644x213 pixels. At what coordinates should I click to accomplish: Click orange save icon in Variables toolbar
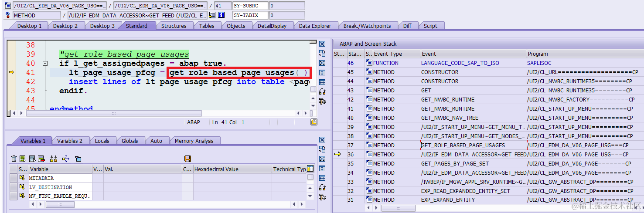[x=188, y=159]
